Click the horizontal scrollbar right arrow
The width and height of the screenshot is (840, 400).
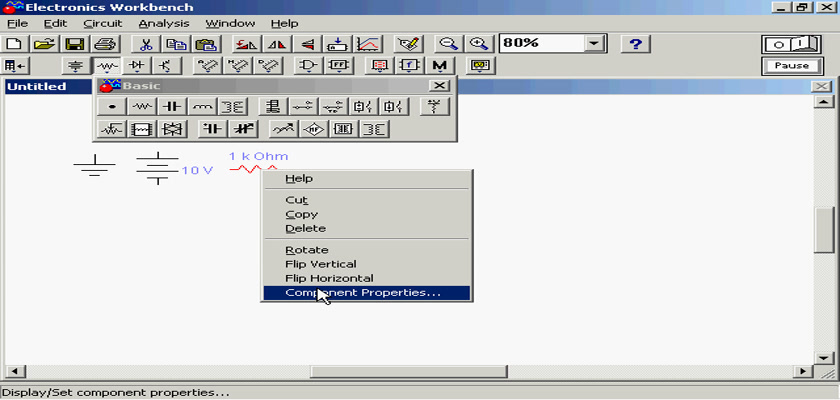[x=803, y=371]
